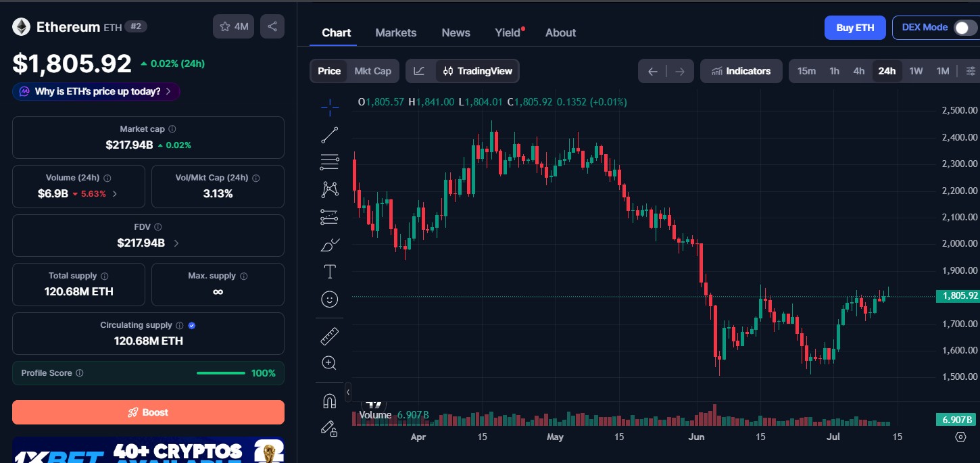Show Vol/Mkt Cap info icon
980x463 pixels.
[x=255, y=178]
